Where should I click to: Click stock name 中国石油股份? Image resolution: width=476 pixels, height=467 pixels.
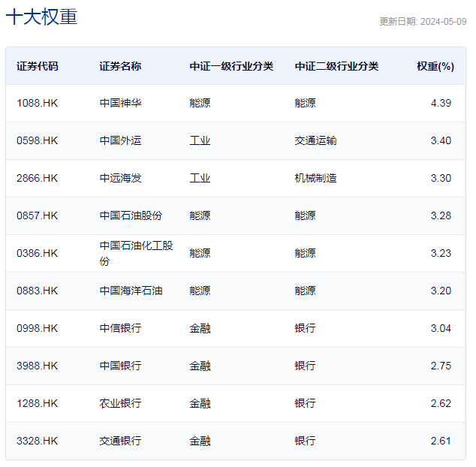coord(131,216)
